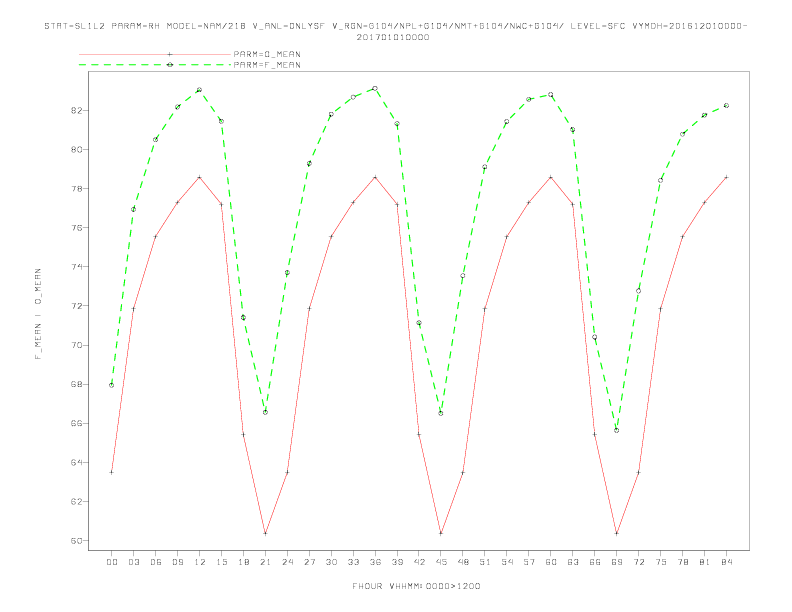The image size is (792, 612).
Task: Click the chart title starting with STAT=SL1L2
Action: pyautogui.click(x=395, y=26)
